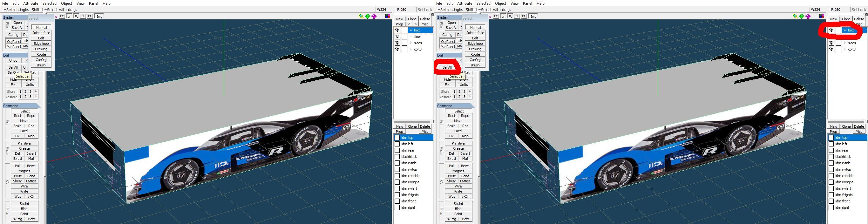Check the box beside blackblack material, left window

[x=397, y=157]
